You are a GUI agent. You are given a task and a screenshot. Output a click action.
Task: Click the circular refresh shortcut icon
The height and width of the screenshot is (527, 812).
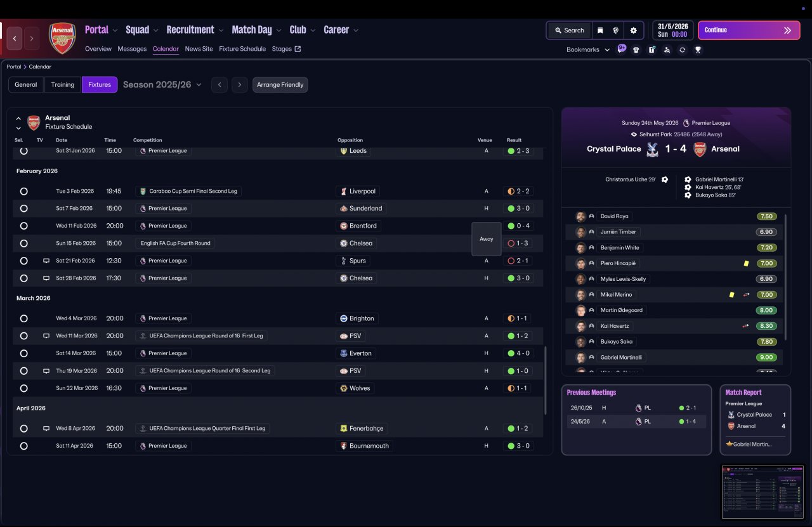682,49
